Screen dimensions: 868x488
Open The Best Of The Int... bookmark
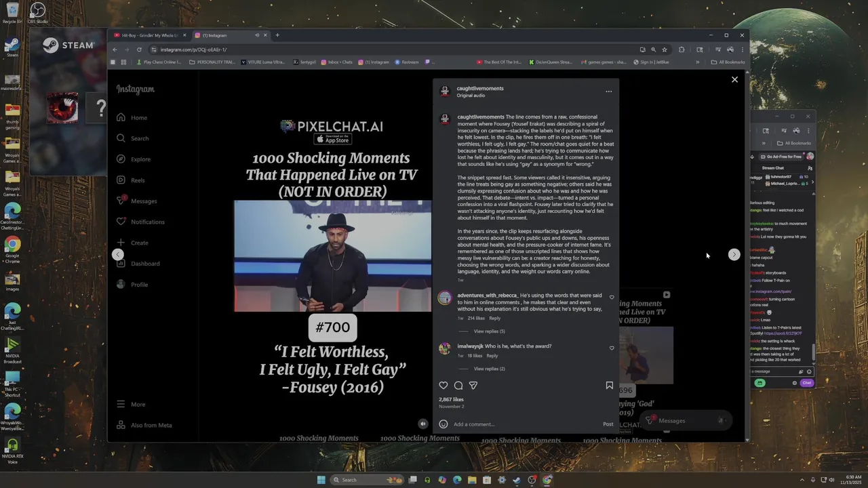[499, 62]
